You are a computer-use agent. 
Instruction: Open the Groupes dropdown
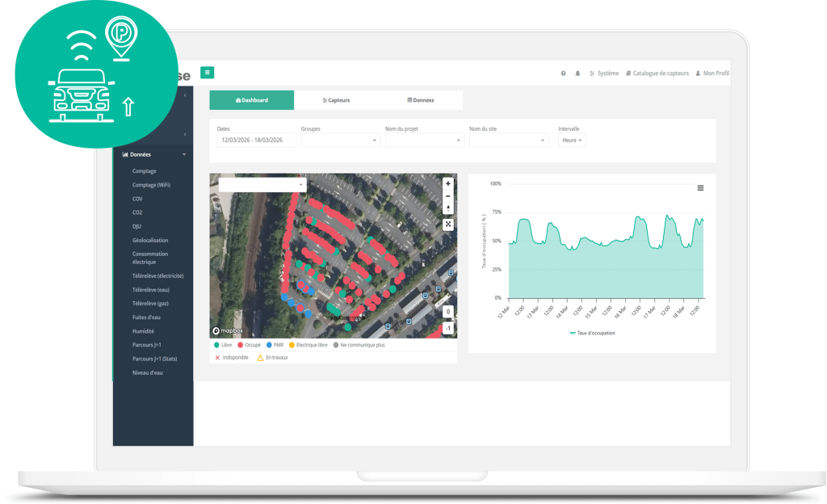[x=340, y=141]
